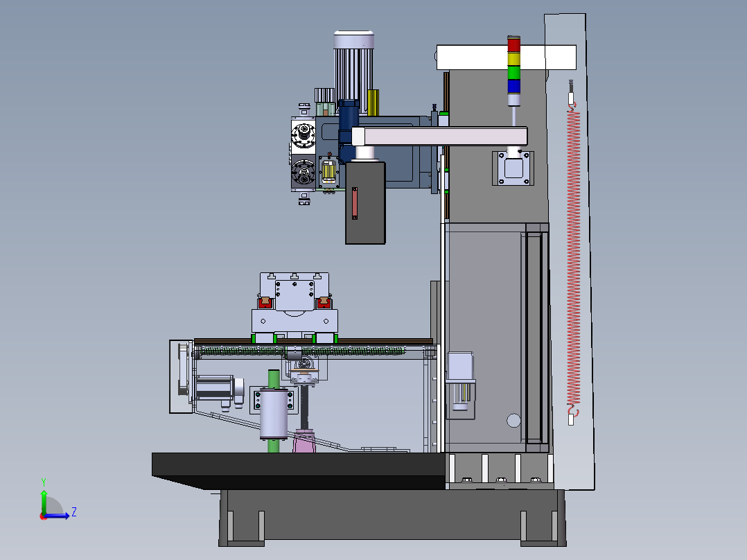The width and height of the screenshot is (747, 560).
Task: Select the small motor inside the lower column cabinet
Action: [460, 383]
